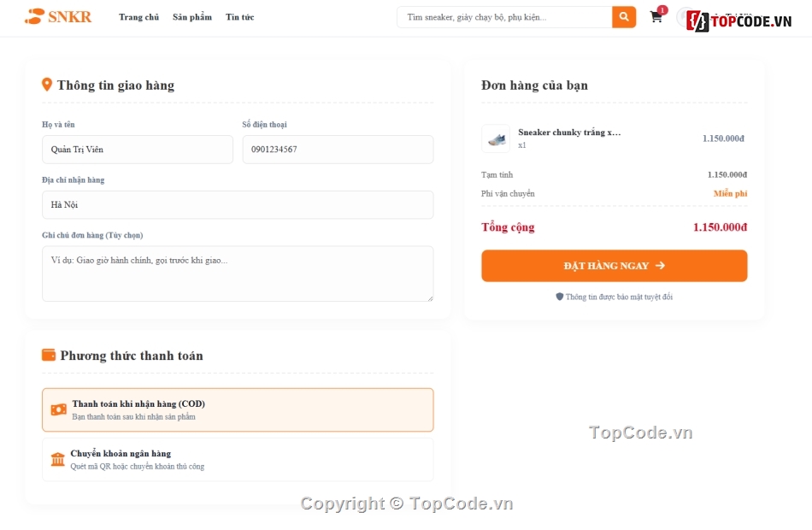812x530 pixels.
Task: Click the shield security icon
Action: click(559, 297)
